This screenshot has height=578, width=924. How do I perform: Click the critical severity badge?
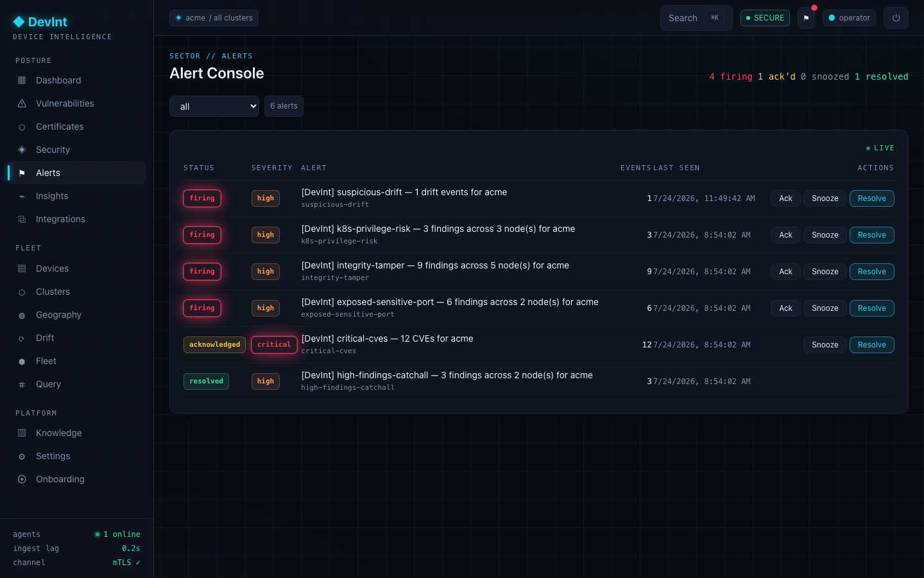[274, 345]
